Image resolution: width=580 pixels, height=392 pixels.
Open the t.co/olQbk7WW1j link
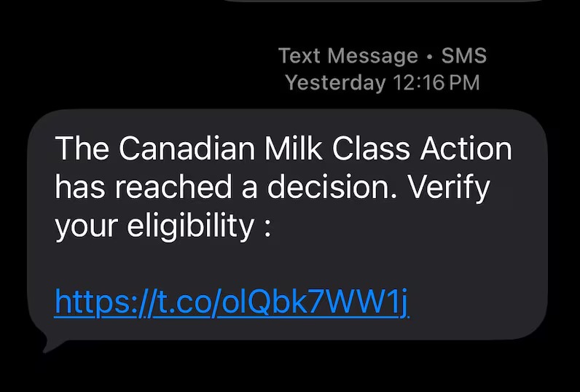pyautogui.click(x=232, y=302)
